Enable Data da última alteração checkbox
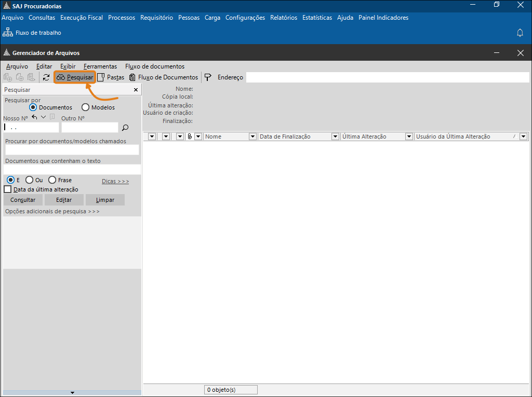Image resolution: width=532 pixels, height=397 pixels. pos(7,189)
